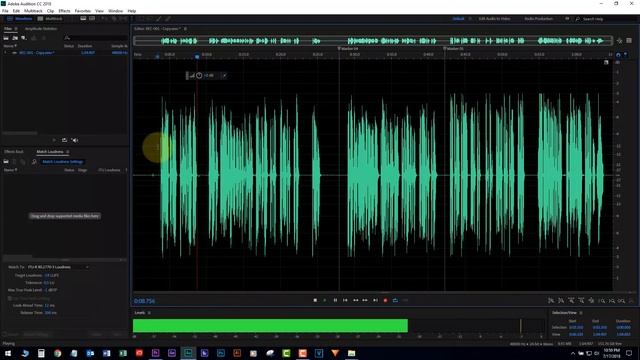Click the Pause button in transport

335,300
